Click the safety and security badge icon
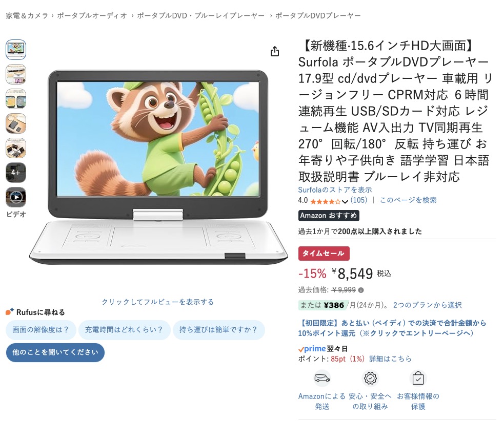 370,378
